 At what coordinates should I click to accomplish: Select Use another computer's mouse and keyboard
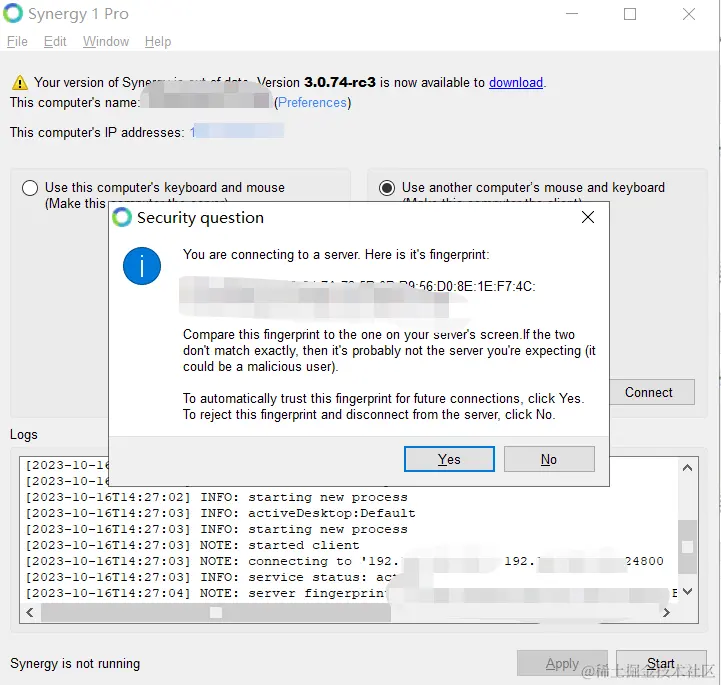tap(387, 188)
